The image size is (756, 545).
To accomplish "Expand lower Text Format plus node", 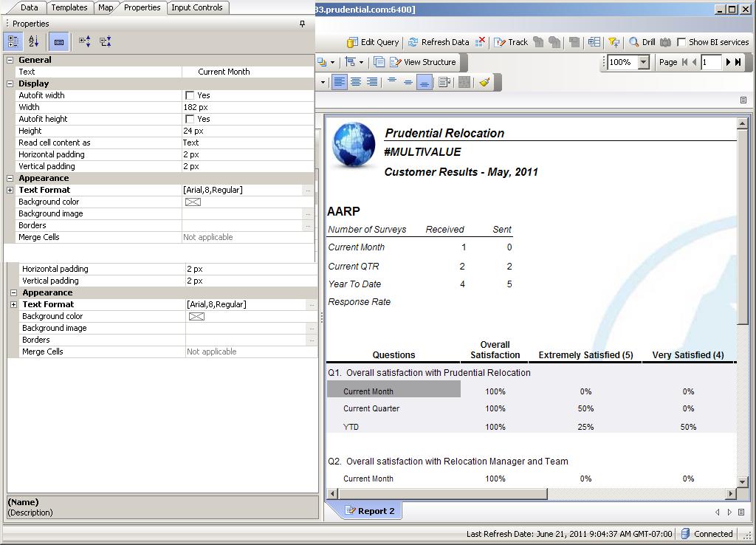I will 14,304.
